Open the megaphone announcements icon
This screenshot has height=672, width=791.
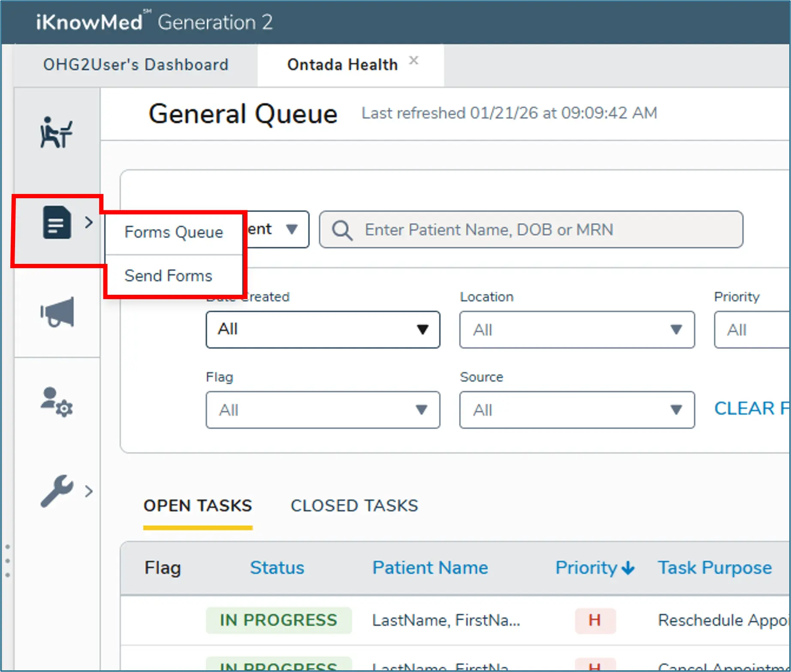tap(57, 312)
